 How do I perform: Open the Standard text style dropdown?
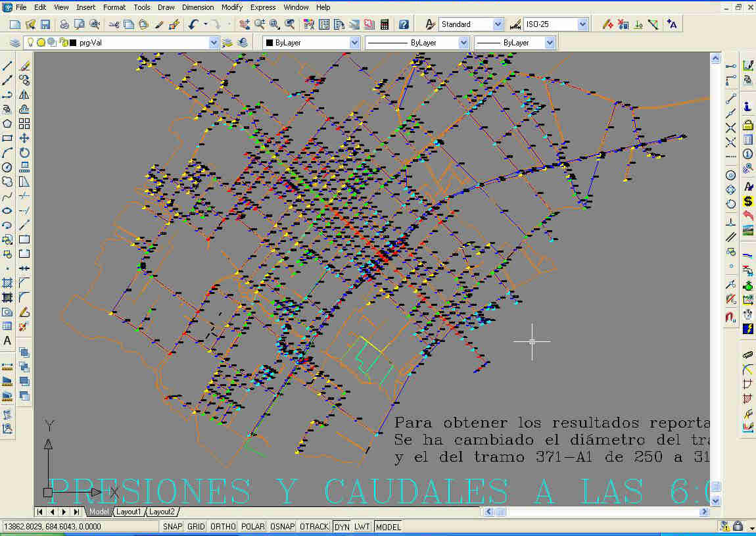point(498,24)
